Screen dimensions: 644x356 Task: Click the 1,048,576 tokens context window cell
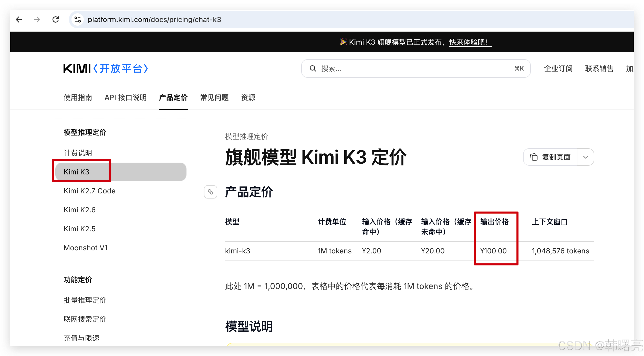click(x=561, y=251)
